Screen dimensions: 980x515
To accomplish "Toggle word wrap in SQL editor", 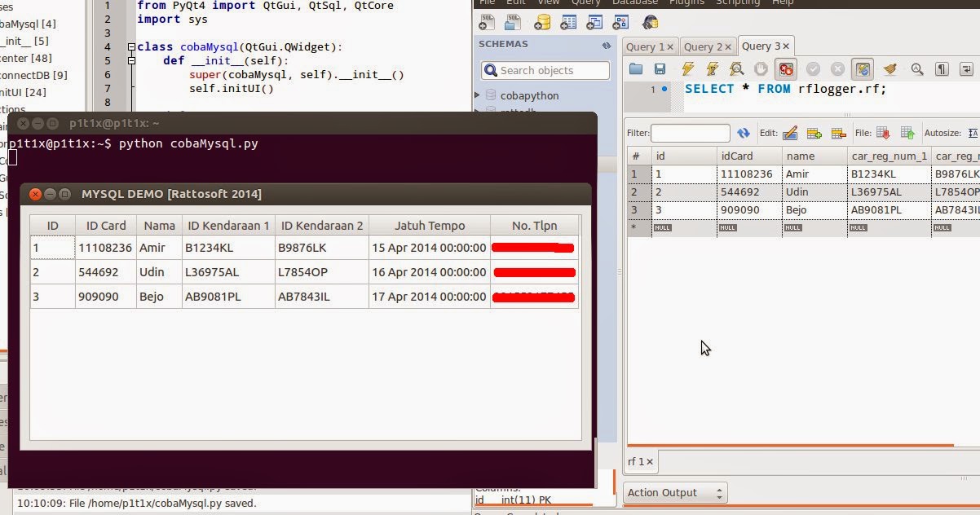I will (967, 69).
